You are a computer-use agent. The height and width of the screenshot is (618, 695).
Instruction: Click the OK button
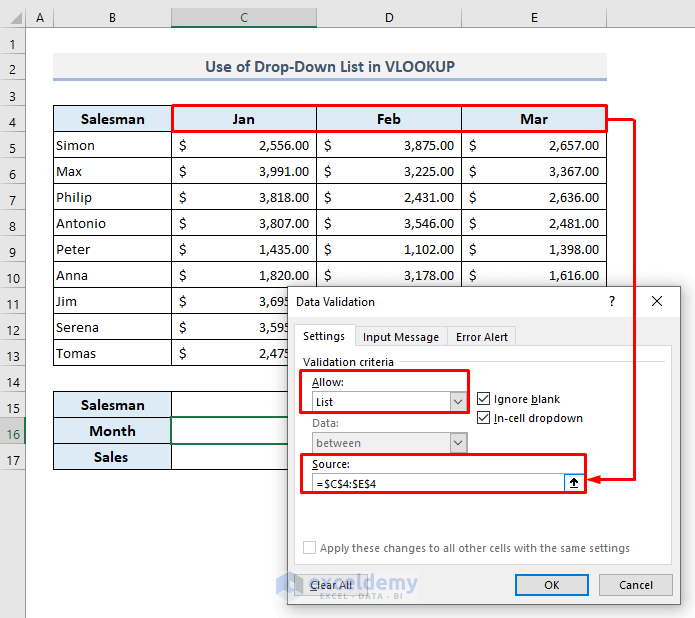point(552,585)
